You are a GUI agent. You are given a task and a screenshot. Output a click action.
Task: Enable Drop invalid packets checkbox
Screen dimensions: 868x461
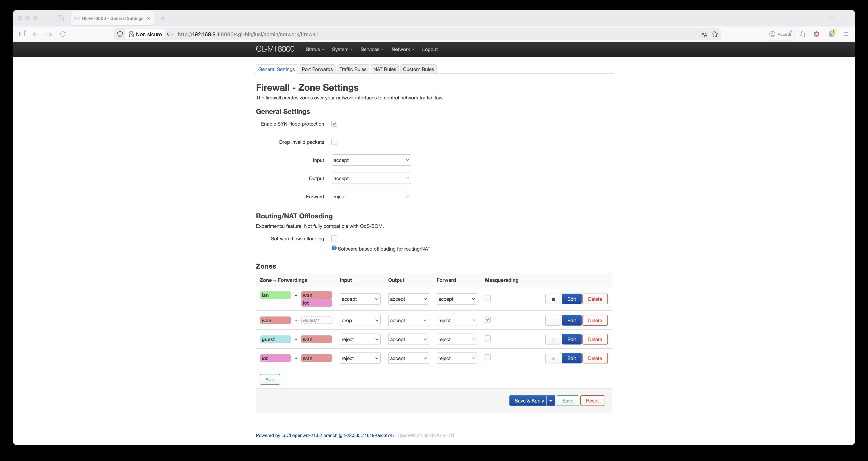pos(334,142)
